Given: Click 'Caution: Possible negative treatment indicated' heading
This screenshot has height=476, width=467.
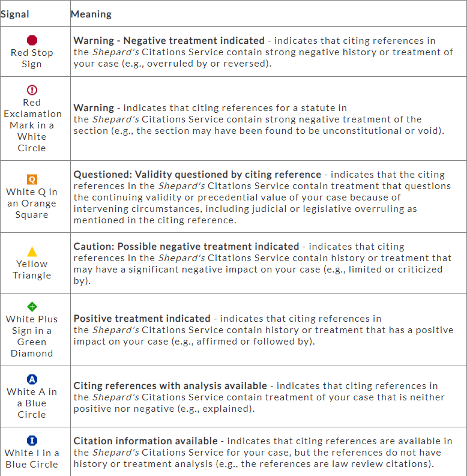Looking at the screenshot, I should (x=186, y=247).
